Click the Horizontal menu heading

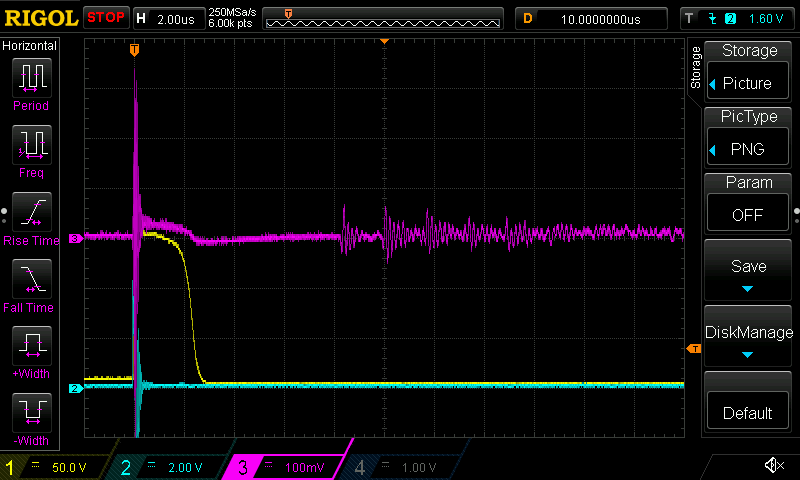pos(29,45)
